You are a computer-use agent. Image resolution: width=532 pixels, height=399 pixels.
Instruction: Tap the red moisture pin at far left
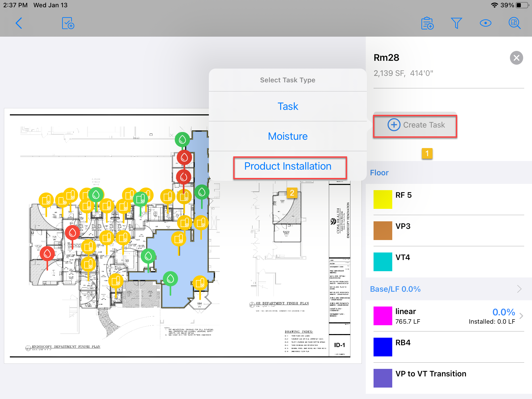tap(47, 254)
